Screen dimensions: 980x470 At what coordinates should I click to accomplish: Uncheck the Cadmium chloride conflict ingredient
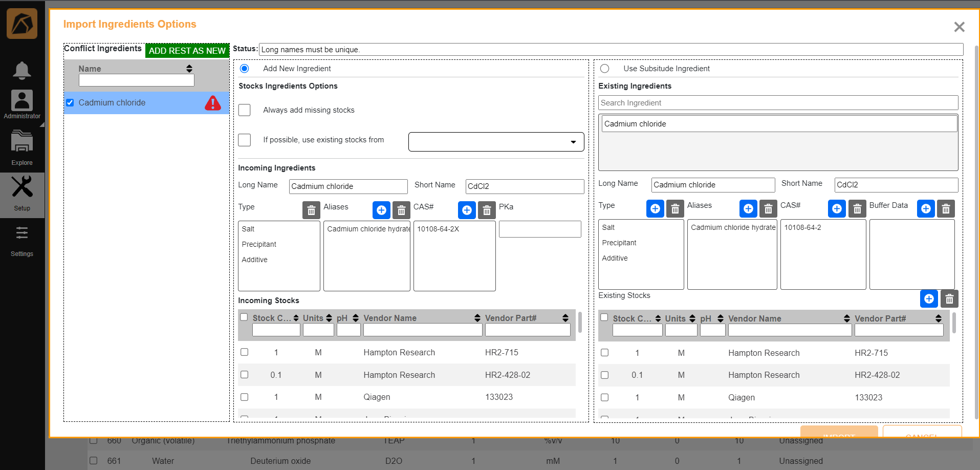click(70, 103)
